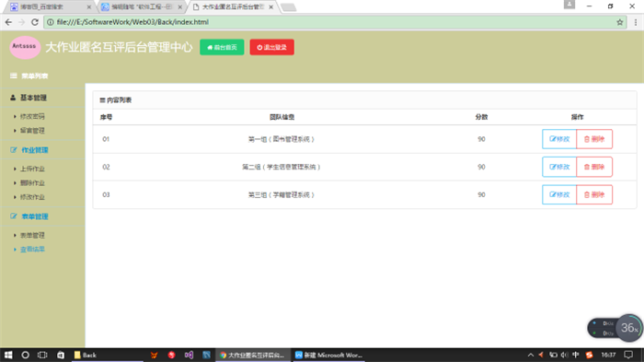This screenshot has height=362, width=644.
Task: Click the page info icon in address bar
Action: [x=50, y=22]
